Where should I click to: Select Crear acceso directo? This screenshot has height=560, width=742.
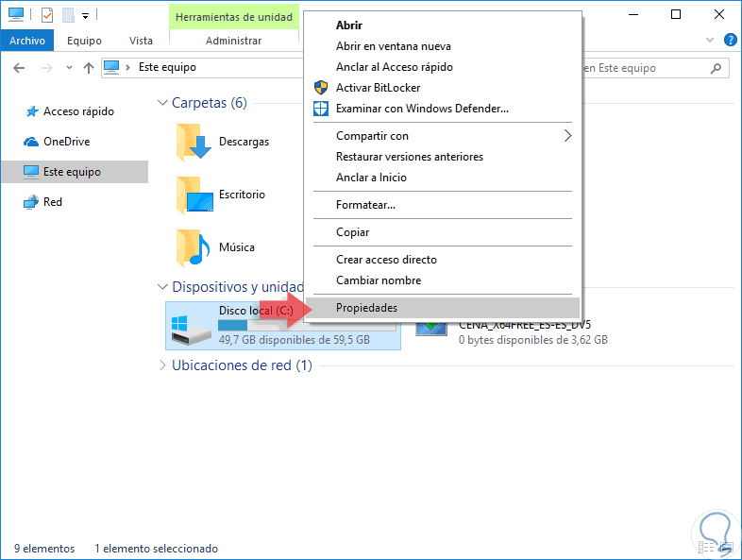tap(443, 260)
